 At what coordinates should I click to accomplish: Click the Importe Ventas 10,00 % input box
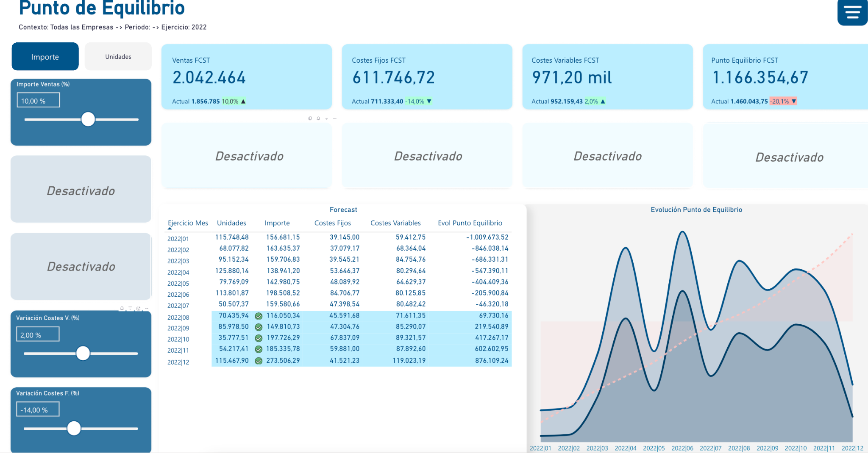38,101
